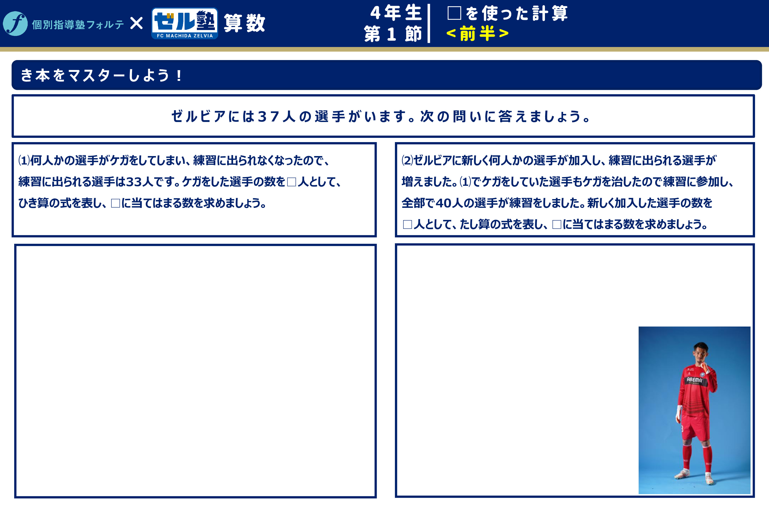
Task: Click the vertical divider line in the header
Action: [429, 23]
